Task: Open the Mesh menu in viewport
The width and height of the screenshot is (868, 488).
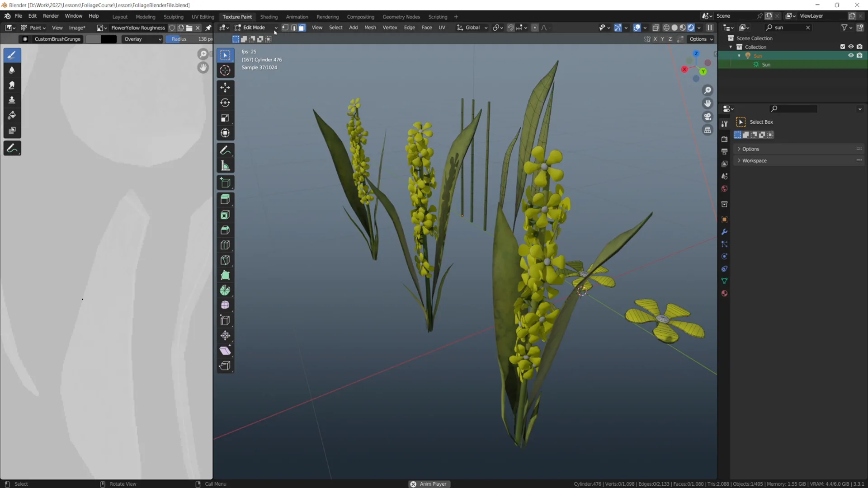Action: [370, 28]
